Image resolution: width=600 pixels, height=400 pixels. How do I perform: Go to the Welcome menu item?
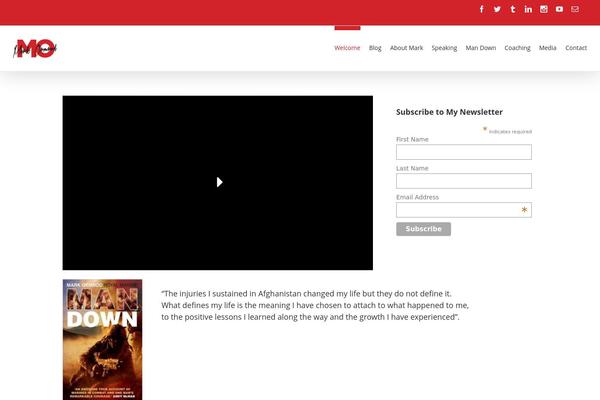point(347,48)
